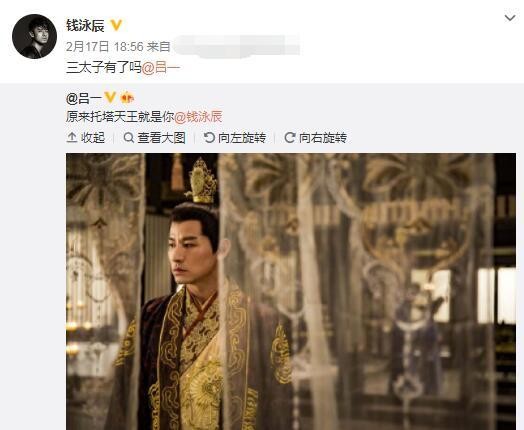This screenshot has height=430, width=524.
Task: Open the 2月17日 18:56 timestamp link
Action: [105, 46]
